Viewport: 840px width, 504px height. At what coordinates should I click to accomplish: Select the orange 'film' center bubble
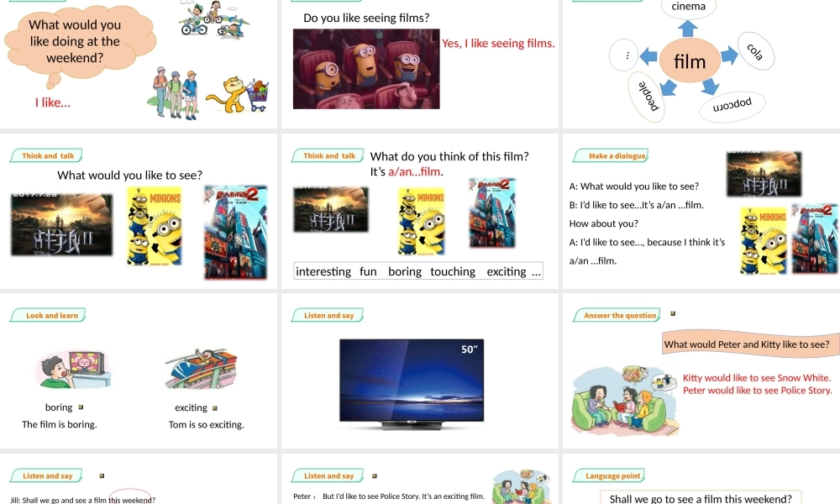[x=690, y=61]
